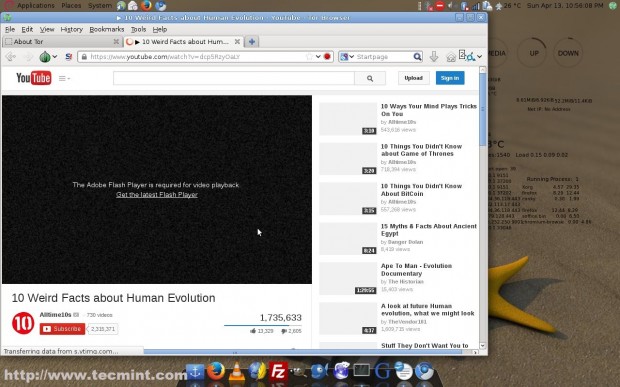Click the browser home button
The image size is (620, 387).
pyautogui.click(x=451, y=57)
